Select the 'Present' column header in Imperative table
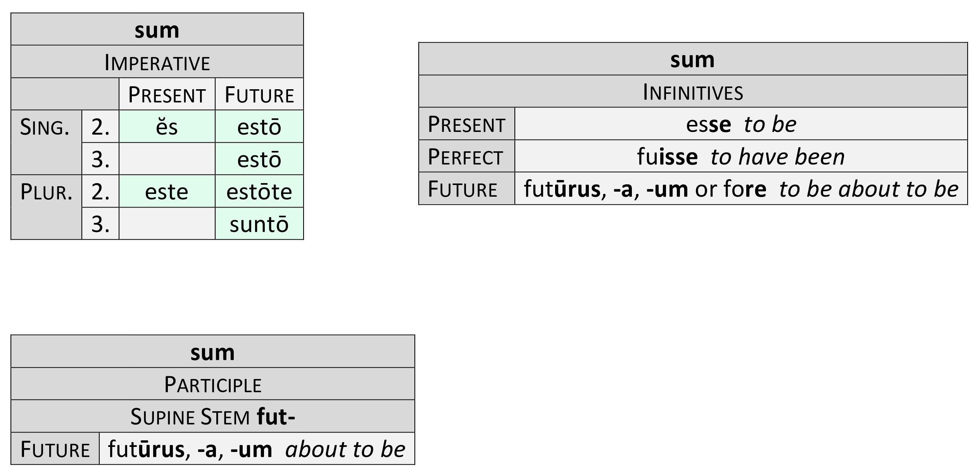The image size is (980, 476). click(x=167, y=95)
